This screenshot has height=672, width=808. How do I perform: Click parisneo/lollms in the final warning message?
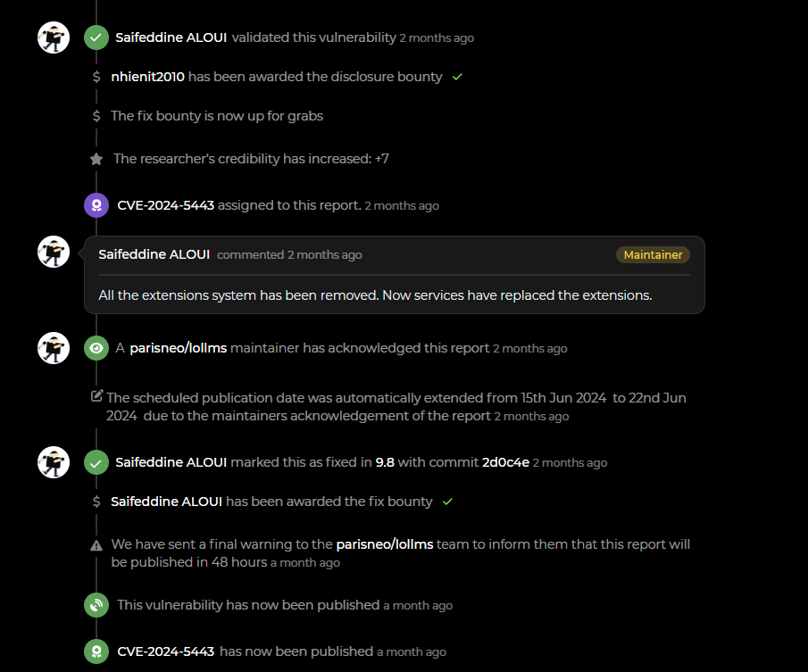tap(384, 544)
